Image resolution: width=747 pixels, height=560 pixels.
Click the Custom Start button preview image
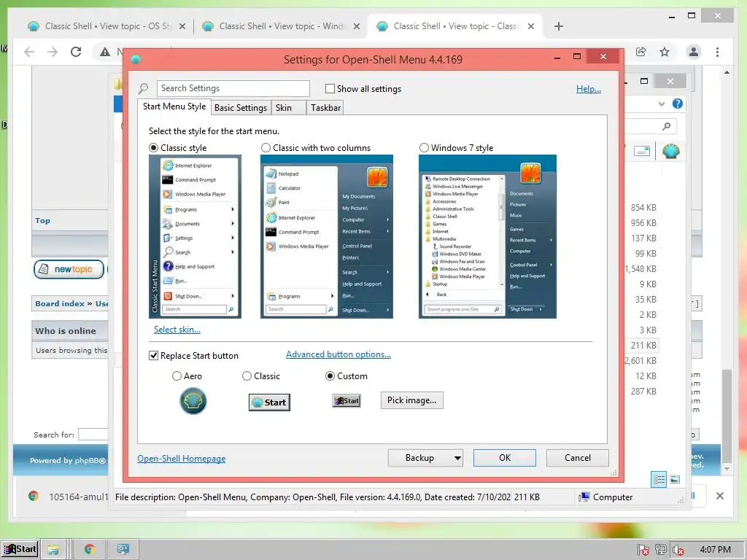click(347, 401)
